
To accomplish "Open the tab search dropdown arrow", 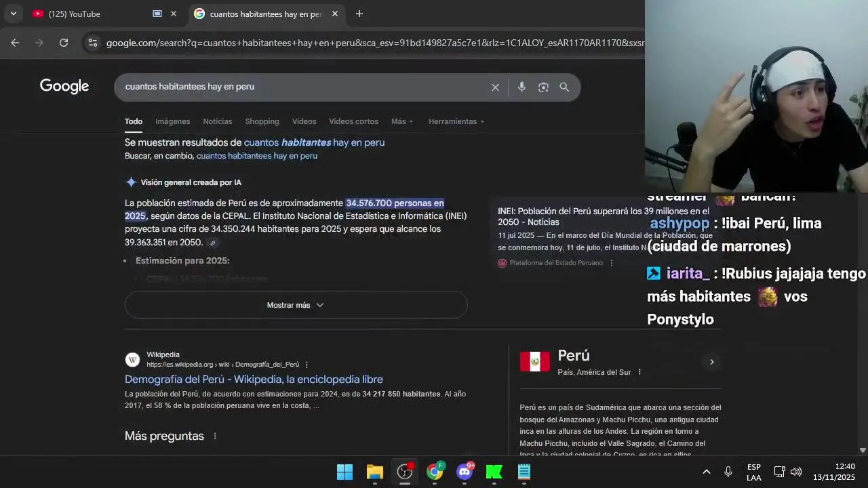I will (x=13, y=14).
